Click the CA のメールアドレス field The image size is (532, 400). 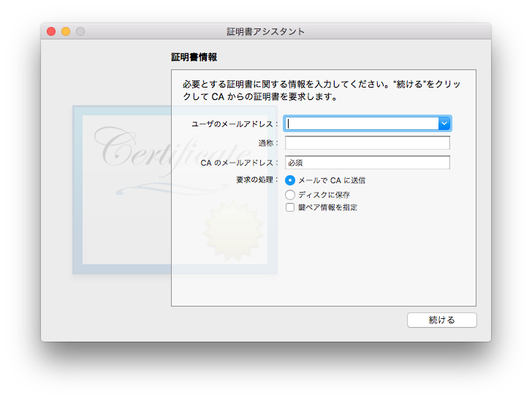(368, 162)
